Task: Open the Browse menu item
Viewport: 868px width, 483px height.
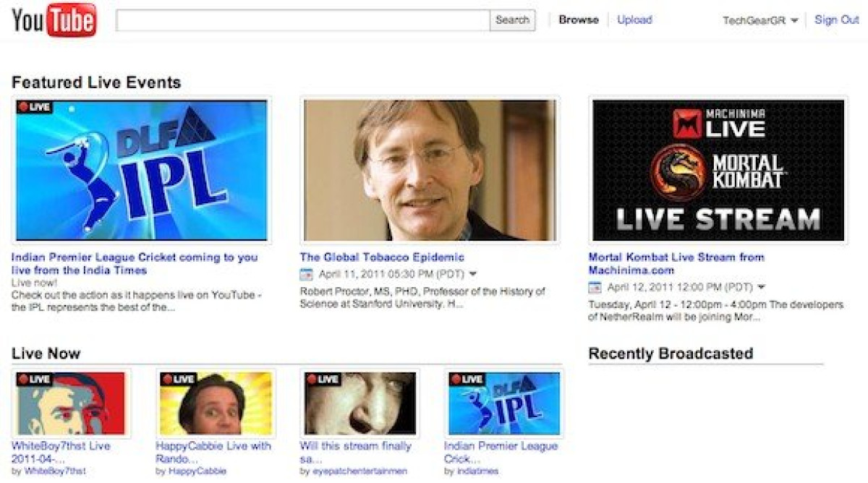Action: click(x=579, y=20)
